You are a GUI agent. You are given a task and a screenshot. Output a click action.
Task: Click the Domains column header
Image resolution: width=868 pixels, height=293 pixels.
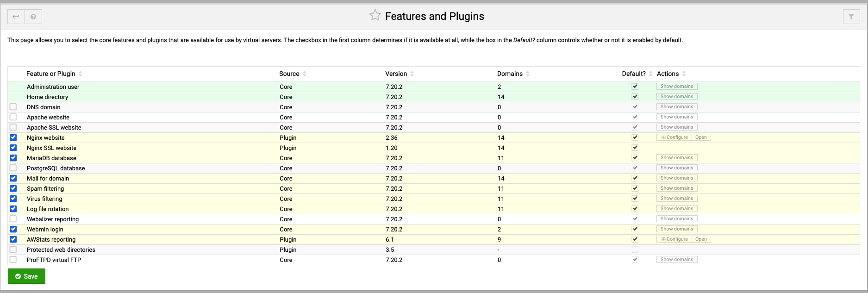(510, 74)
